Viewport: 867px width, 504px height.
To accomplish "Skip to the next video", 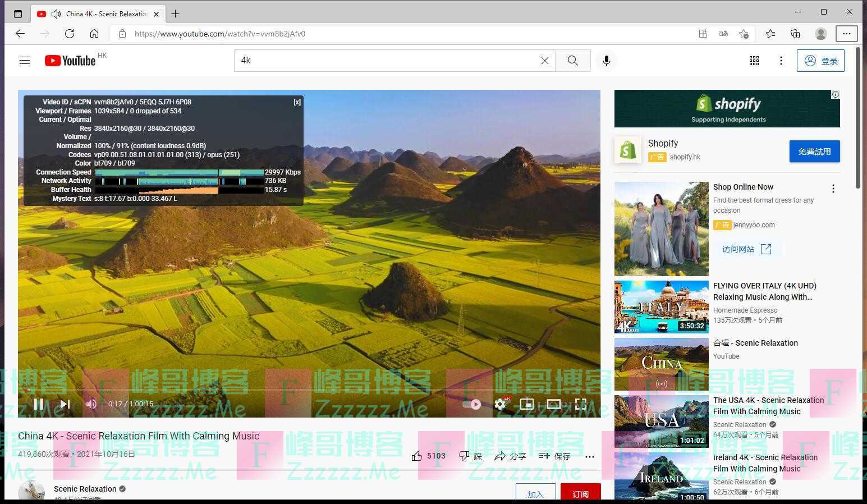I will point(65,404).
